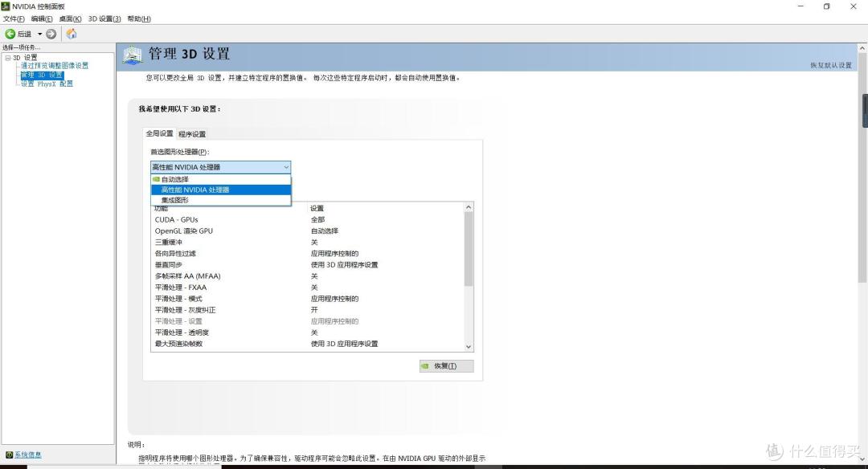The height and width of the screenshot is (469, 868).
Task: Select the OpenGL 渲染 GPU row
Action: pos(308,231)
